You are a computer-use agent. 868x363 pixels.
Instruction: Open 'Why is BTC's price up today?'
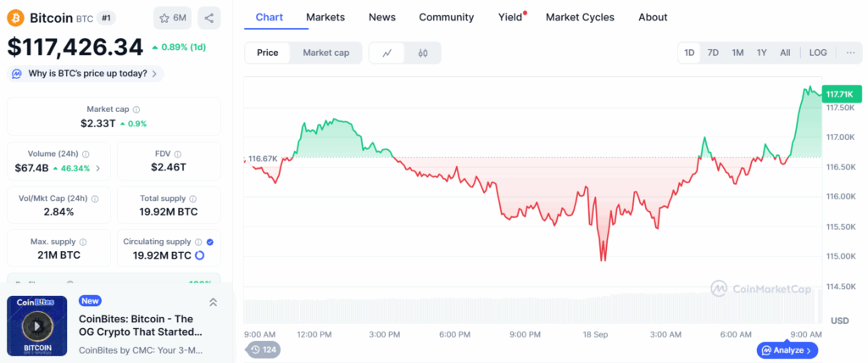(86, 74)
